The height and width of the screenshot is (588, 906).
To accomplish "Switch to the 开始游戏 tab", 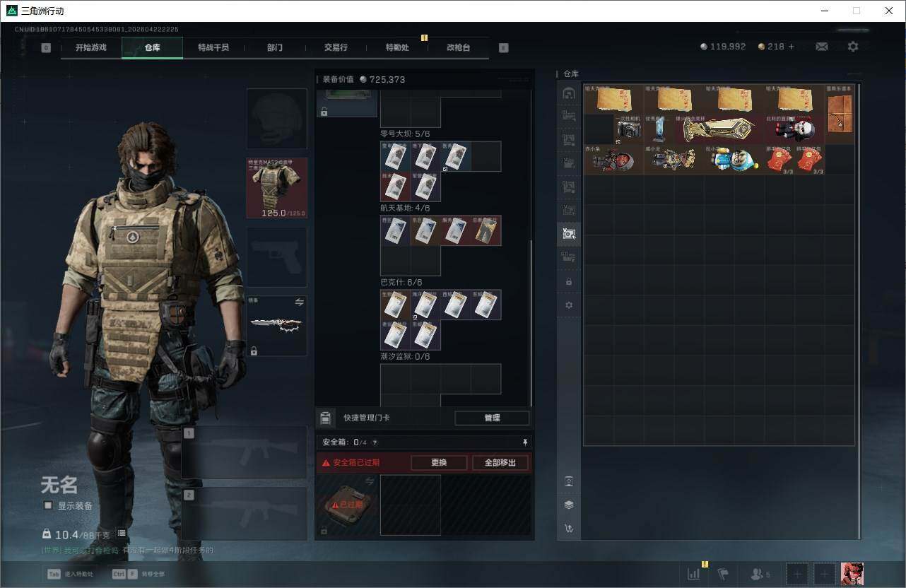I will tap(91, 47).
